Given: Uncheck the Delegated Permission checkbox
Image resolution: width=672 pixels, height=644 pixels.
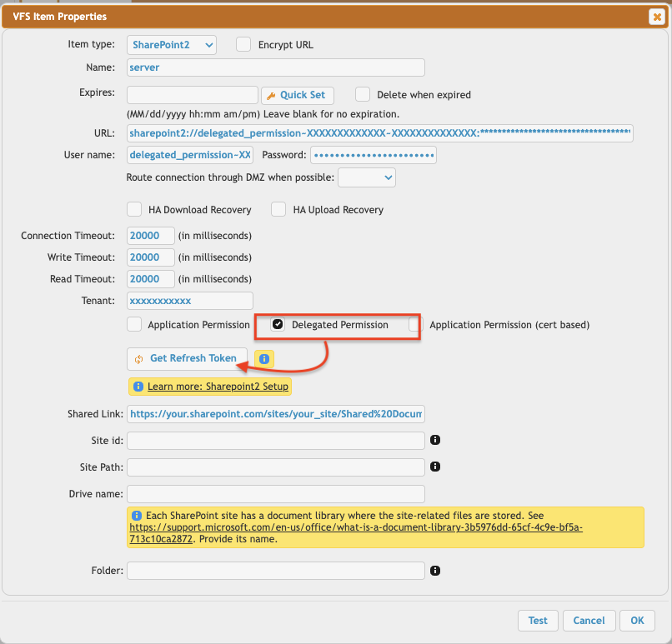Looking at the screenshot, I should click(x=278, y=325).
